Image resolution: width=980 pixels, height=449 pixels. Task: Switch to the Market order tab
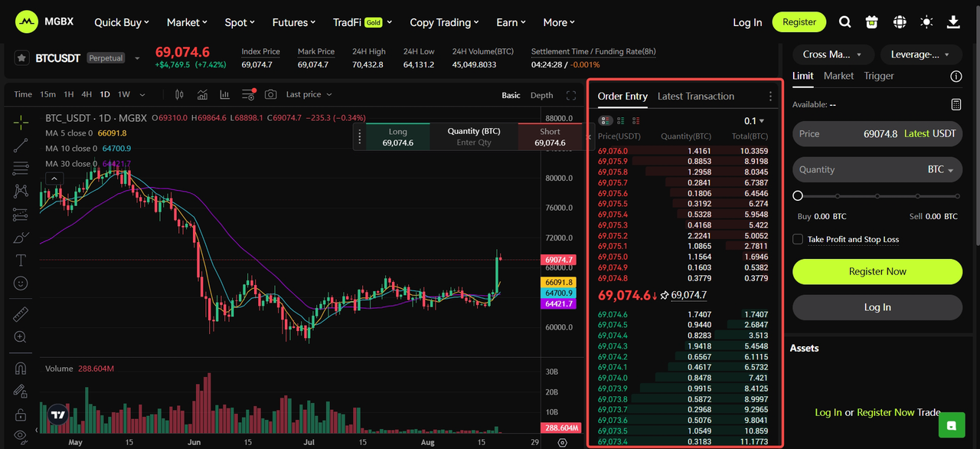[x=838, y=76]
